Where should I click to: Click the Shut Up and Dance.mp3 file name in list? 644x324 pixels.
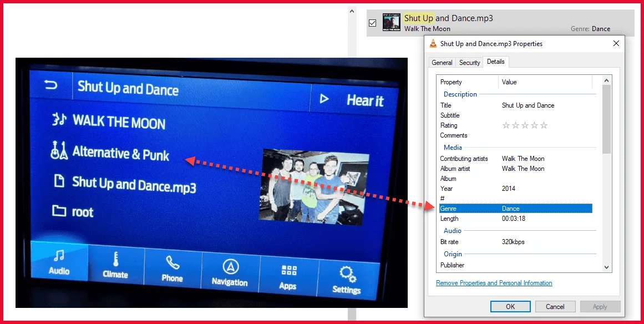click(449, 18)
